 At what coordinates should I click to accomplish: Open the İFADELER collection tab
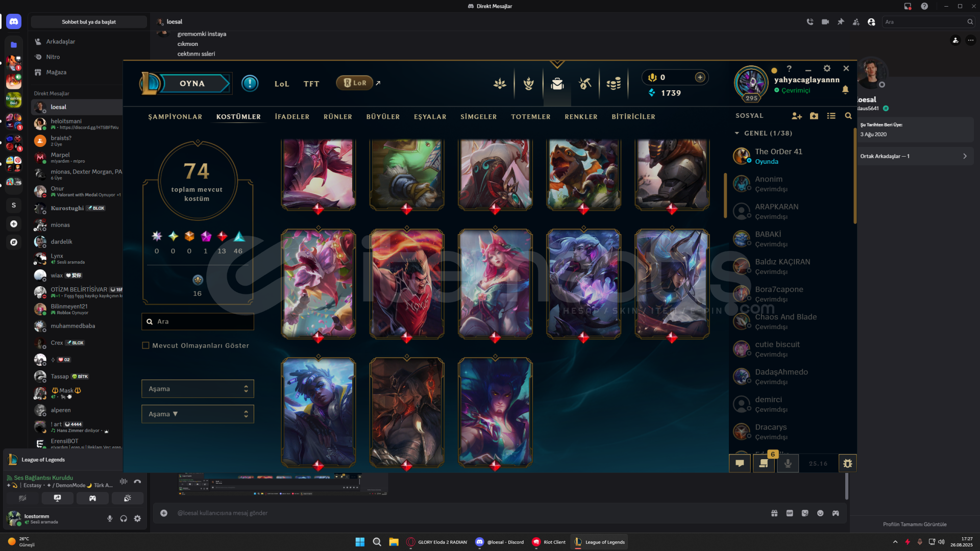(292, 117)
